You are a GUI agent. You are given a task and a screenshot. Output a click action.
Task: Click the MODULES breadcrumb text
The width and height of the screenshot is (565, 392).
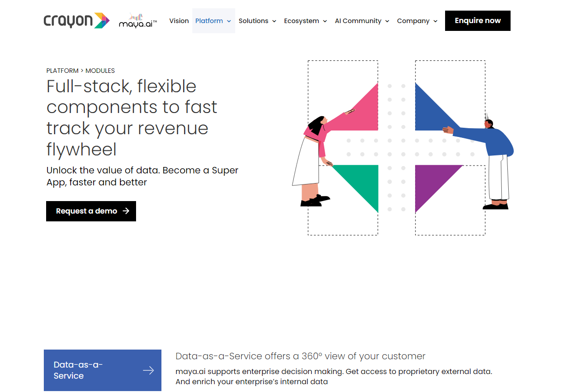(x=100, y=71)
